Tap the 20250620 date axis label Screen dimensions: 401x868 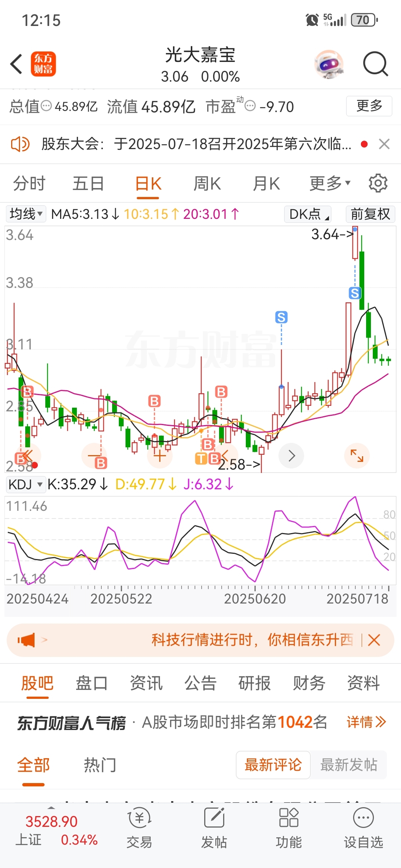pyautogui.click(x=255, y=599)
